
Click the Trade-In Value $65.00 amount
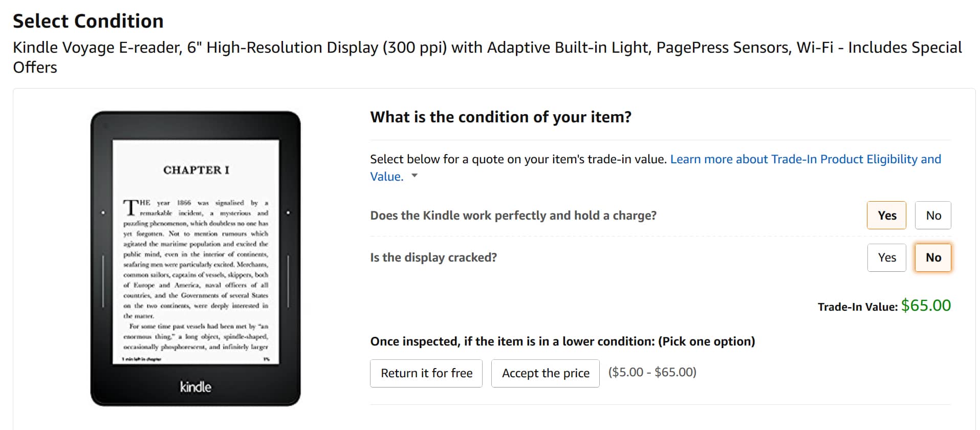point(926,305)
